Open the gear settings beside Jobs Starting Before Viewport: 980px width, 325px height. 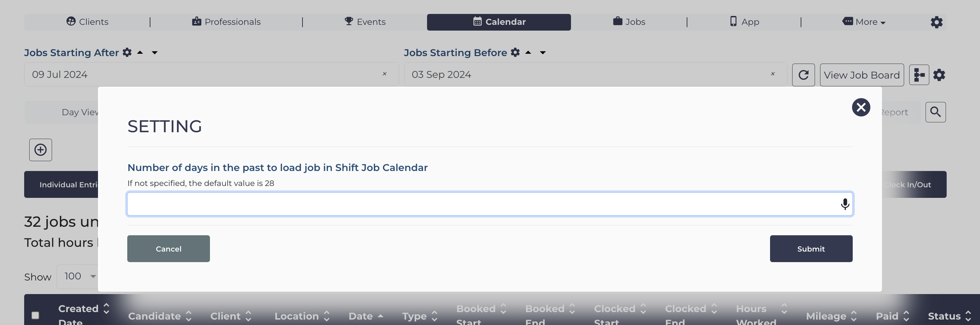tap(515, 52)
